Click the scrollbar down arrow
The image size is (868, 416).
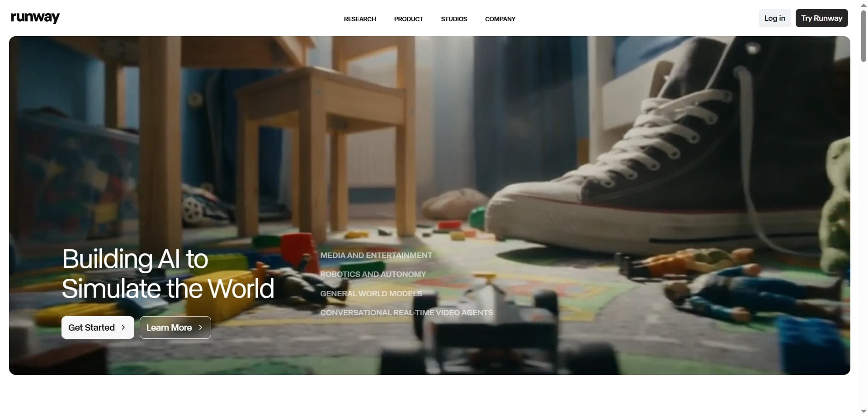tap(863, 411)
